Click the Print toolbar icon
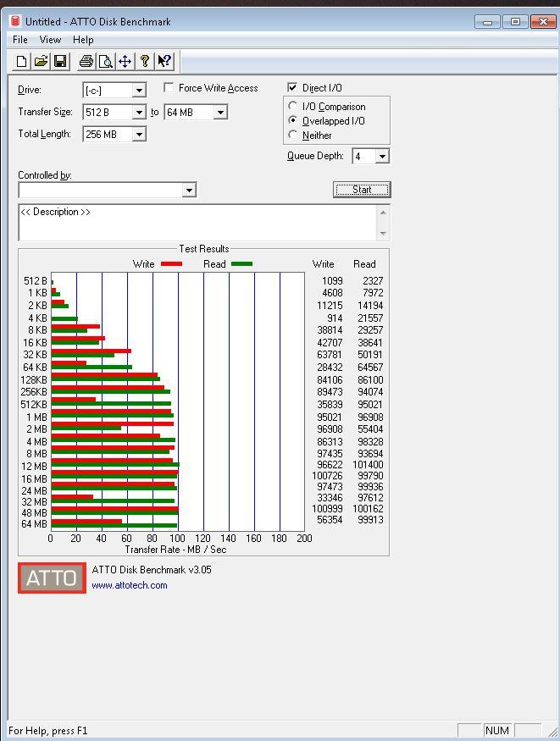The width and height of the screenshot is (560, 741). 86,61
